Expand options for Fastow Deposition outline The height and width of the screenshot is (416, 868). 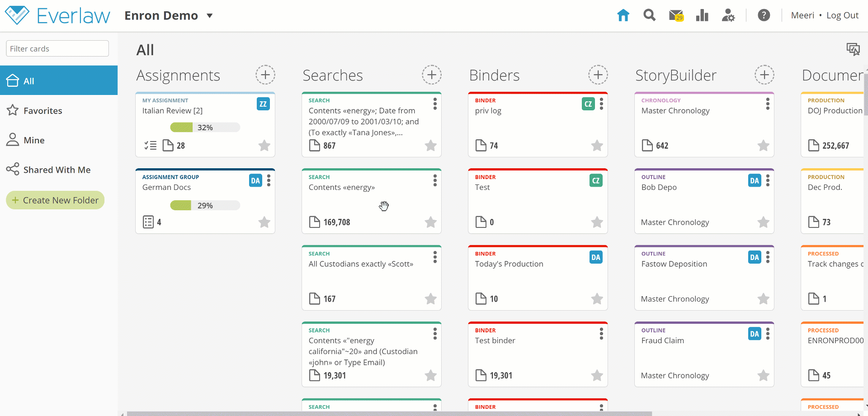(768, 257)
